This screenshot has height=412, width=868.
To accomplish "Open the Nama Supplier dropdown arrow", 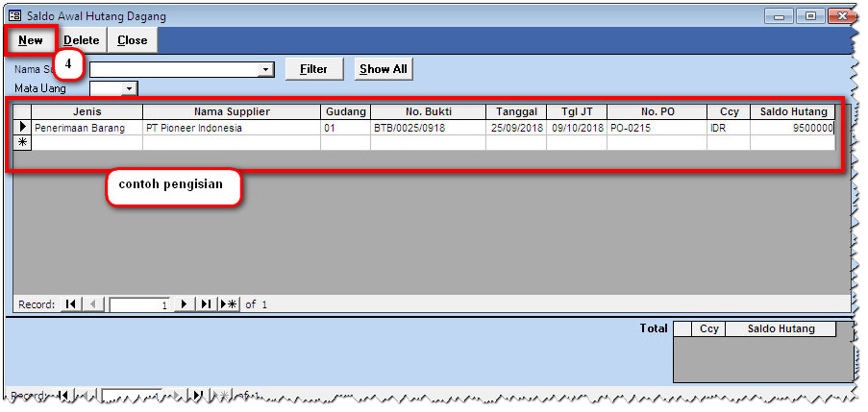I will pyautogui.click(x=265, y=70).
